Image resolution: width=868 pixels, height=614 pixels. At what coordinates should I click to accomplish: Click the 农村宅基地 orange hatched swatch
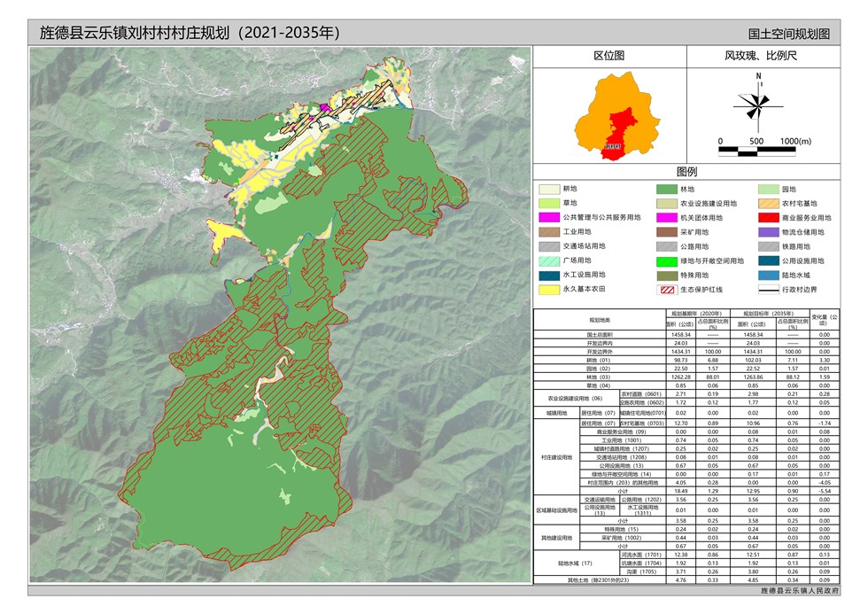(769, 204)
